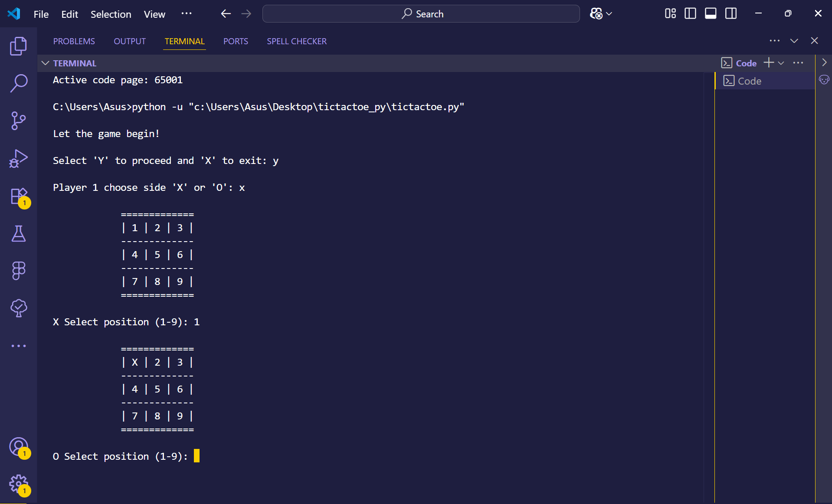Open the tree checkmark extension icon
This screenshot has width=832, height=504.
click(18, 308)
